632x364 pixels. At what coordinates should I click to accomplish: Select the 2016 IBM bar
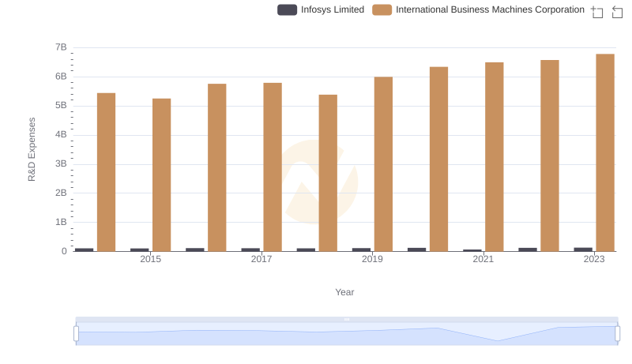click(216, 167)
